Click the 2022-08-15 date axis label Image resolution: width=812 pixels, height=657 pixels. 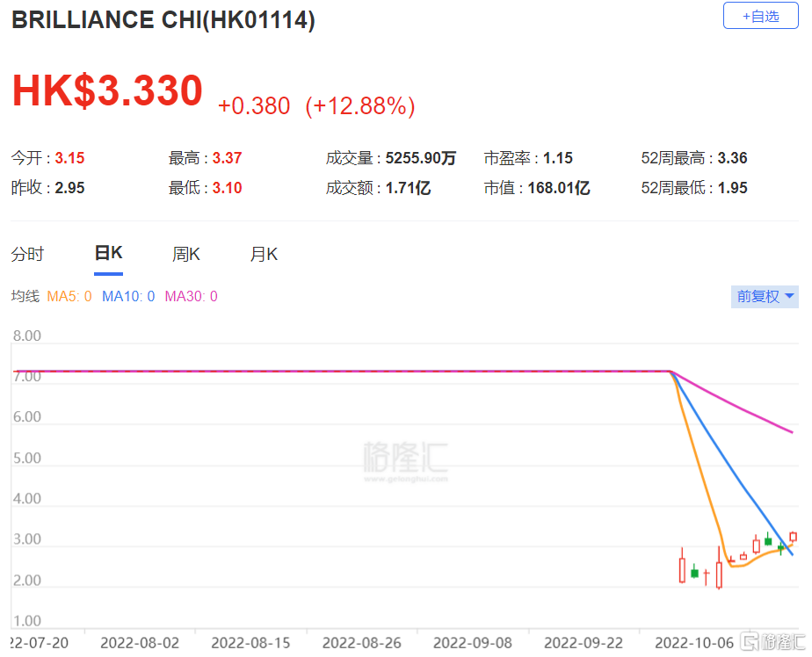coord(250,643)
